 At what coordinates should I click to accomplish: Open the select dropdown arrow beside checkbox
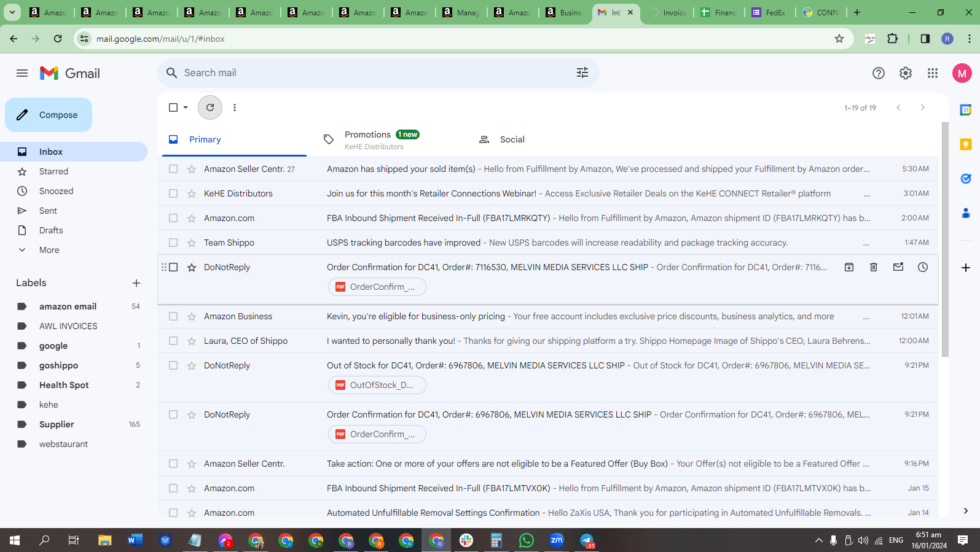(x=186, y=107)
